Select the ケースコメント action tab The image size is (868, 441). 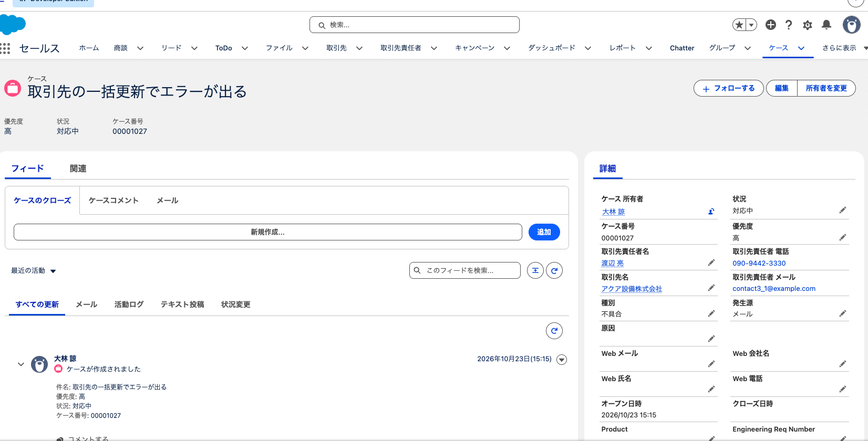113,201
